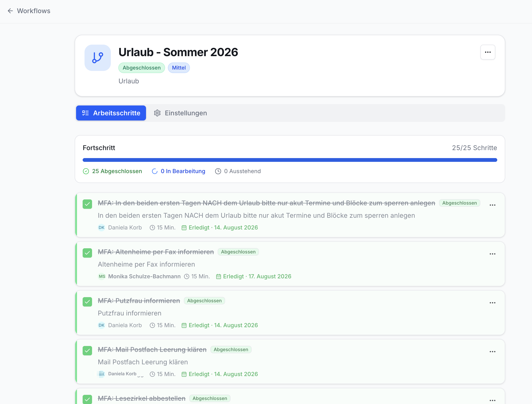
Task: Click the struck-through title MFA: Lesezirkel abbestellen
Action: [x=142, y=398]
